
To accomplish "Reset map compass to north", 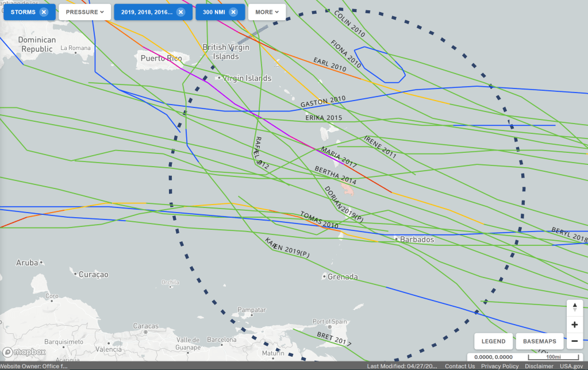I will pos(574,308).
